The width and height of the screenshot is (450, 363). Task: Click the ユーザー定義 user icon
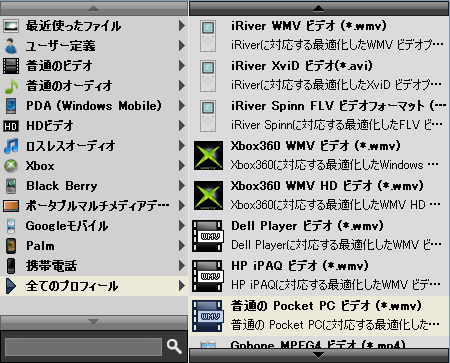[11, 46]
